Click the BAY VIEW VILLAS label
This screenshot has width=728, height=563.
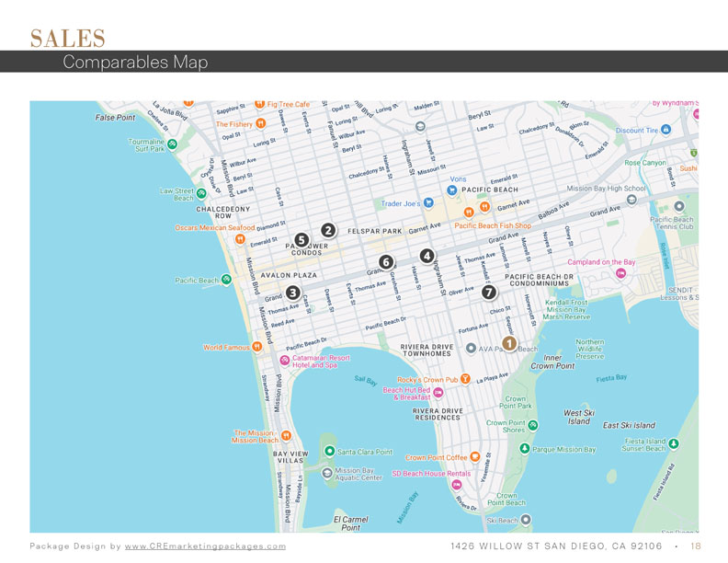[290, 457]
